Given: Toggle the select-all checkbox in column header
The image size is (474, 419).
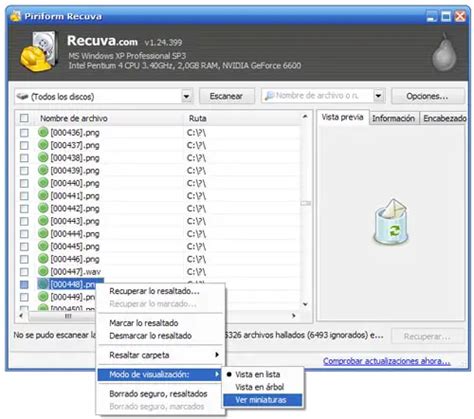Looking at the screenshot, I should (x=24, y=118).
